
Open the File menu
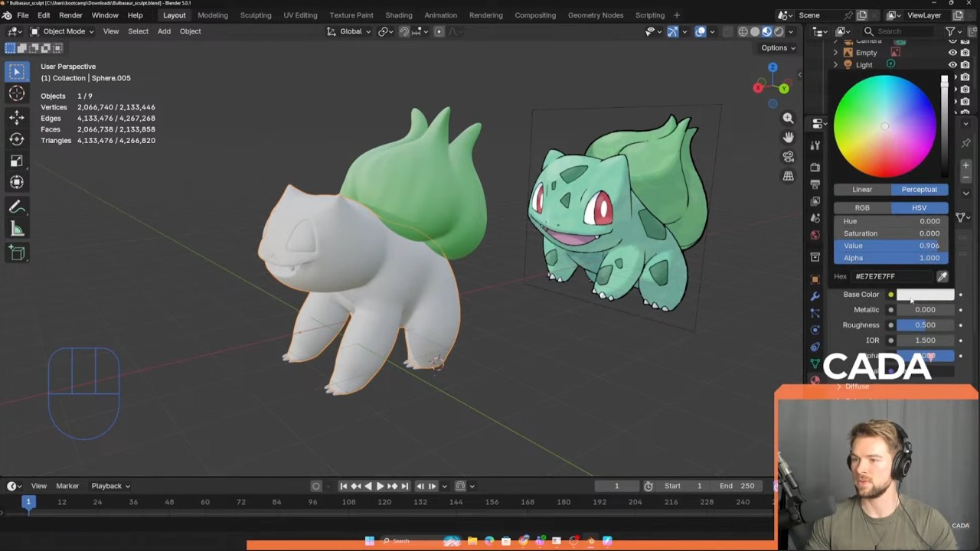23,15
